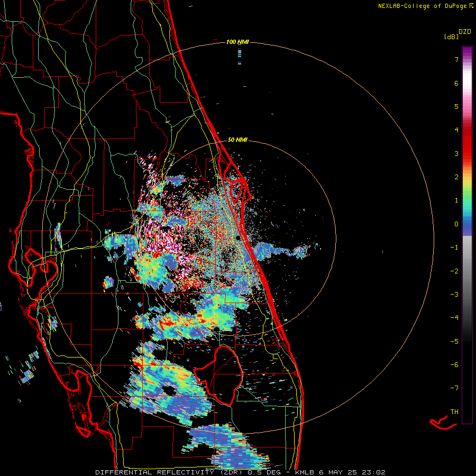Click the -7 dB value on color scale

[454, 388]
